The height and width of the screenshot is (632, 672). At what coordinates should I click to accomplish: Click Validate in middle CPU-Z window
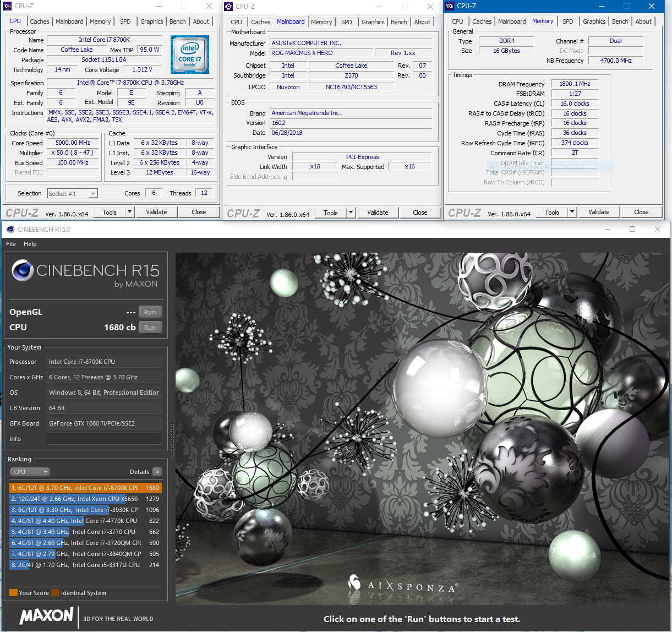(x=378, y=213)
